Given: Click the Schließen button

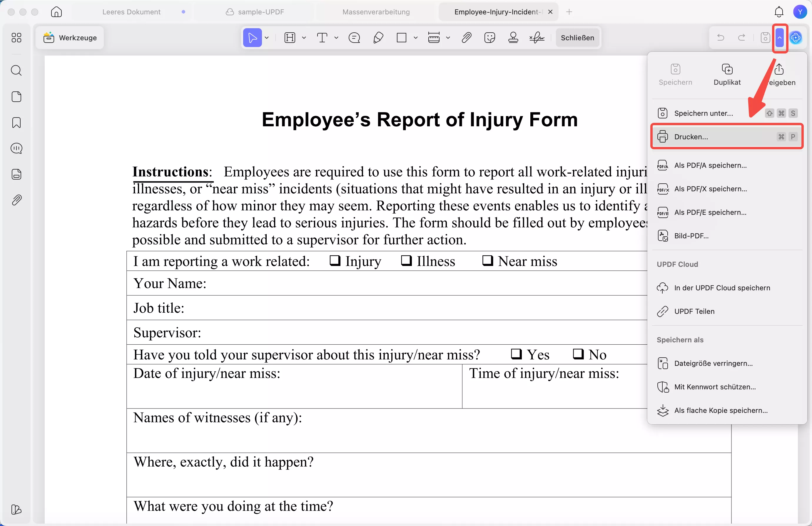Looking at the screenshot, I should pos(577,38).
